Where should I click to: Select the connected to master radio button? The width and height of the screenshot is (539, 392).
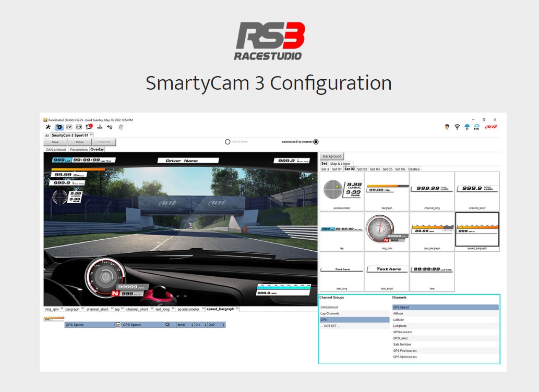316,142
